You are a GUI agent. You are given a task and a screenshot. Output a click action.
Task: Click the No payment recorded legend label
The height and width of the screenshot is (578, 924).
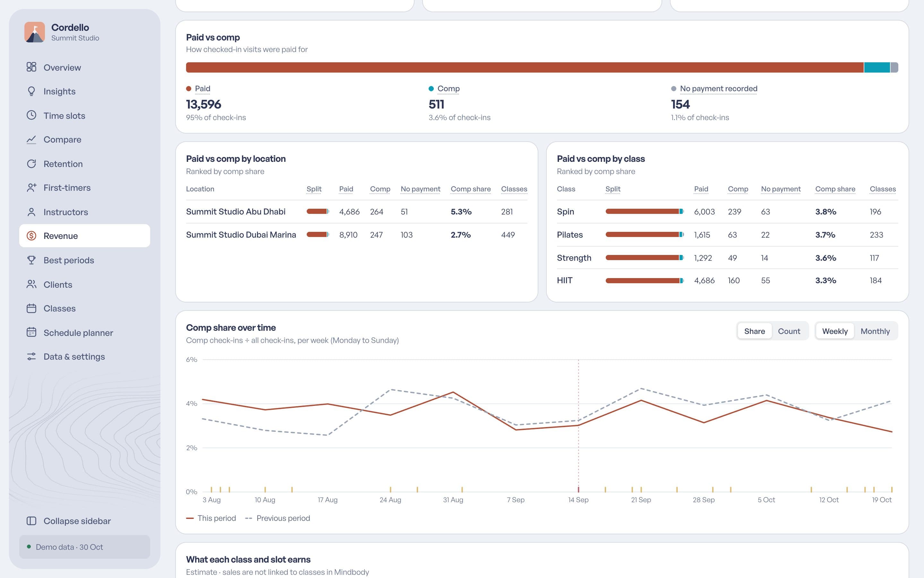click(718, 88)
